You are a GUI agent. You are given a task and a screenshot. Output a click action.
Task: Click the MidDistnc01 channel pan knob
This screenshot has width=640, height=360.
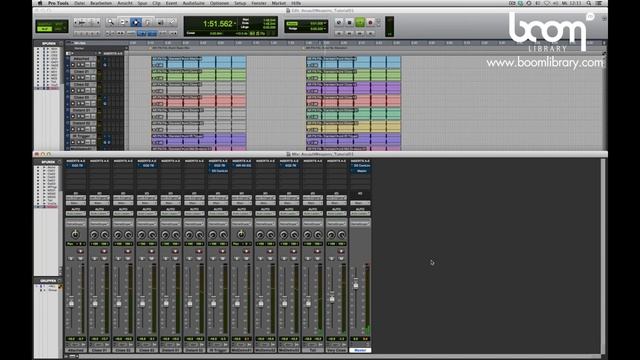click(241, 234)
